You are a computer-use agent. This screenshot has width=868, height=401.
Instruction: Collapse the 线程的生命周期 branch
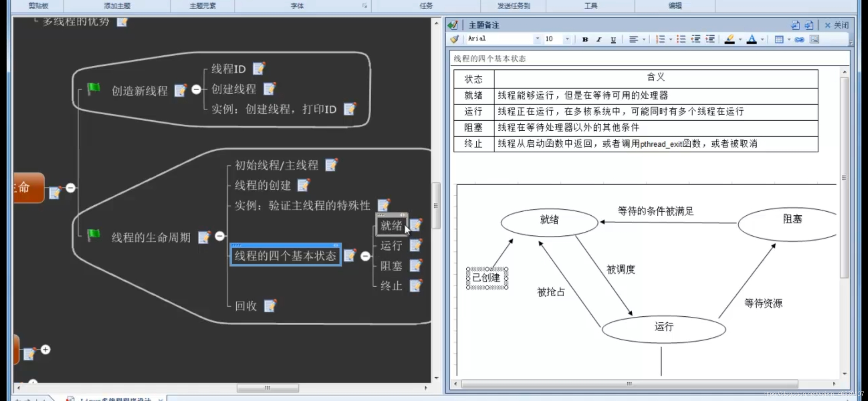click(x=220, y=236)
